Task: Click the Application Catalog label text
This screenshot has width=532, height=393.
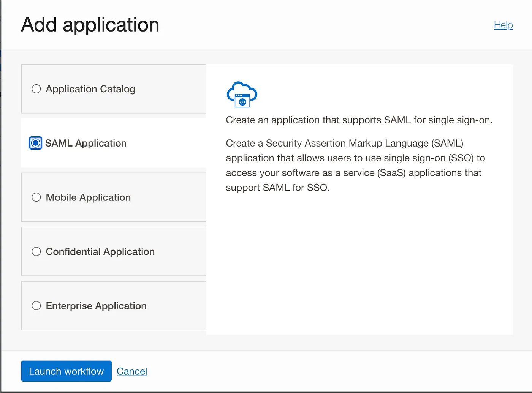Action: pos(90,89)
